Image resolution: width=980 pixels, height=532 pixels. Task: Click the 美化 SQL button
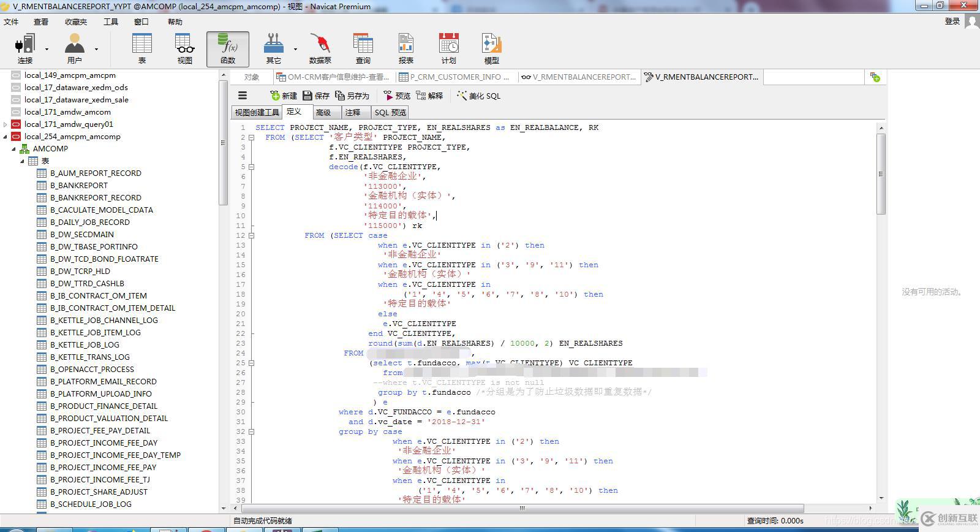coord(478,96)
